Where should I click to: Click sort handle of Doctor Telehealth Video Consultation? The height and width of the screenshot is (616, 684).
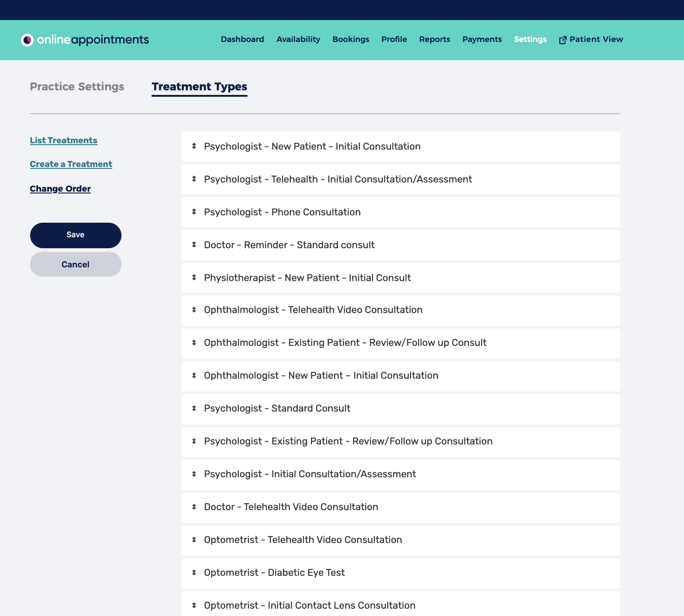pos(194,507)
